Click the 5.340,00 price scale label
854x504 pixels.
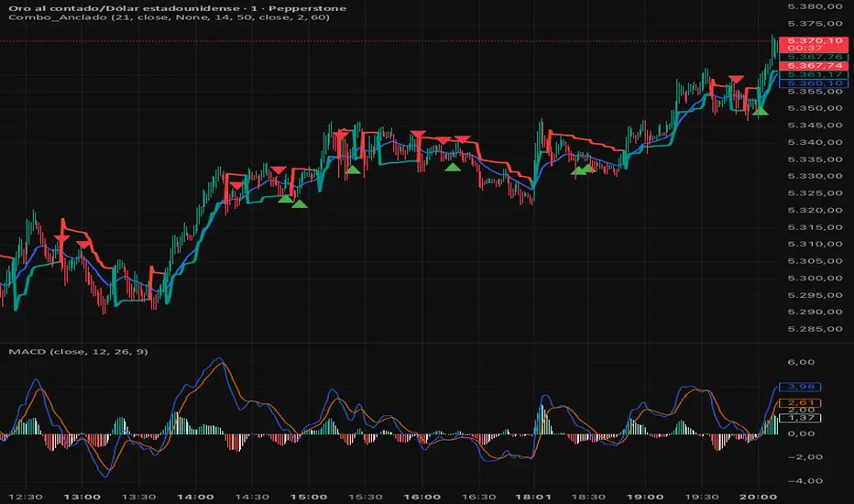coord(815,142)
